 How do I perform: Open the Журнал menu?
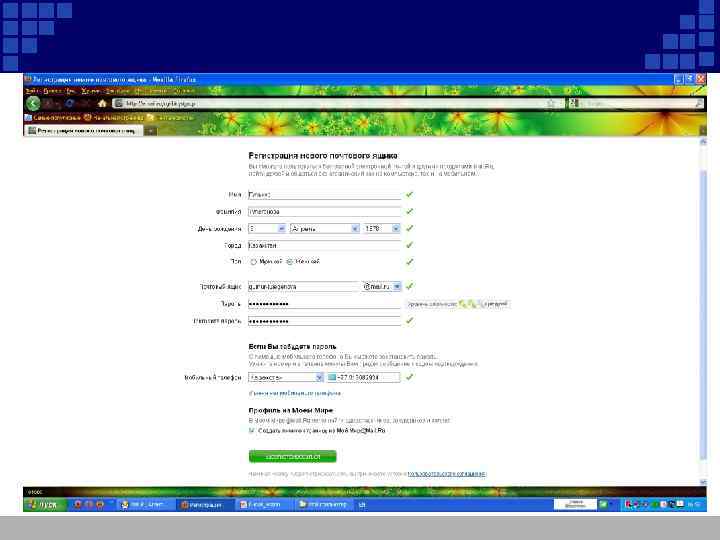91,91
